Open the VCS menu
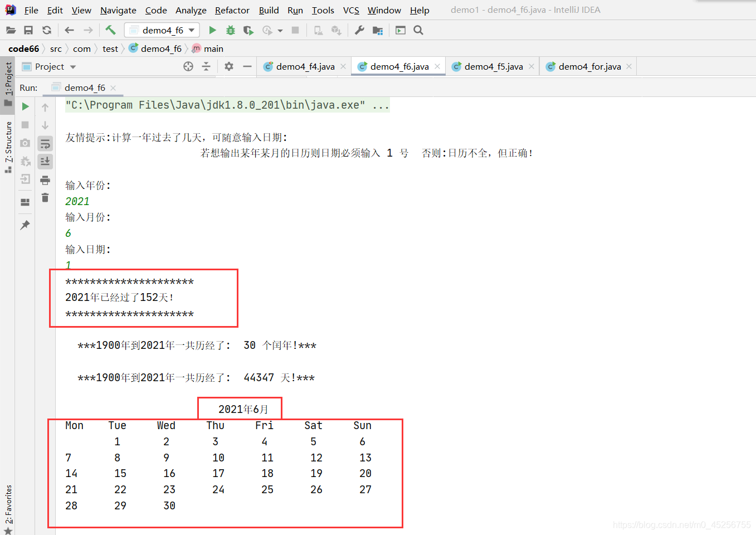Viewport: 756px width, 535px height. tap(351, 10)
